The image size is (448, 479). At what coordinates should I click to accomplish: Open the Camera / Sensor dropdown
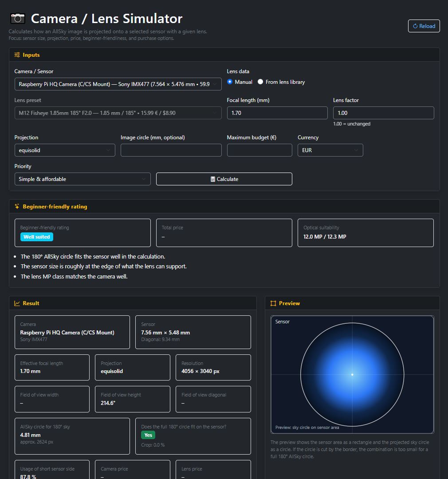click(118, 84)
